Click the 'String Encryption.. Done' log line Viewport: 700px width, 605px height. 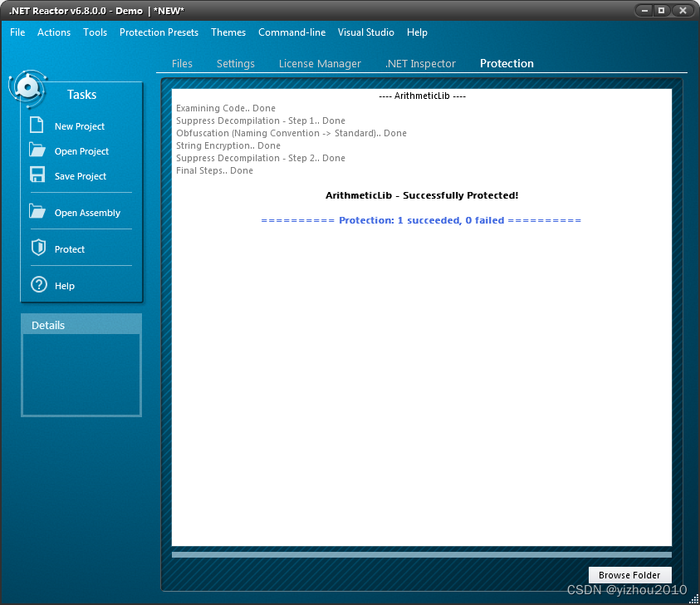(x=228, y=145)
